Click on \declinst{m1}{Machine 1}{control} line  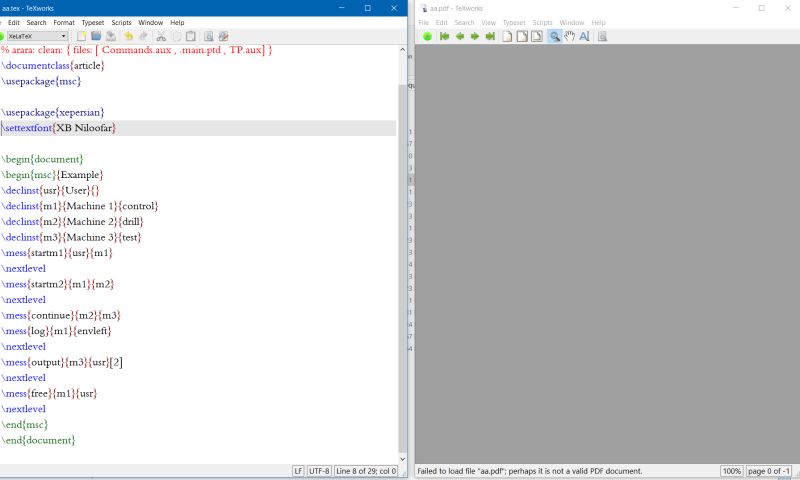pyautogui.click(x=80, y=206)
